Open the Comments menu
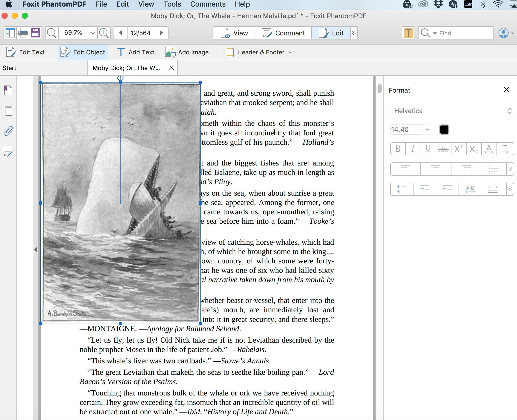 pos(208,4)
